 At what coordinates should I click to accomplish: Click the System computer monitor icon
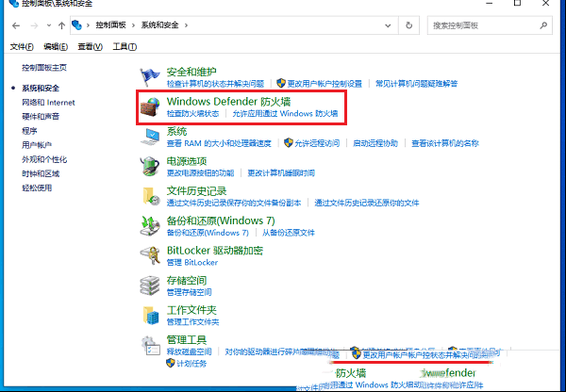tap(150, 137)
